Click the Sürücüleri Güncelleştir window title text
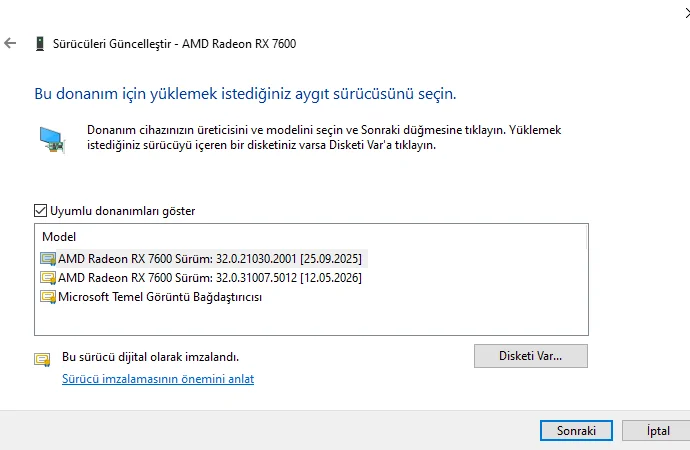This screenshot has width=690, height=450. click(x=174, y=44)
